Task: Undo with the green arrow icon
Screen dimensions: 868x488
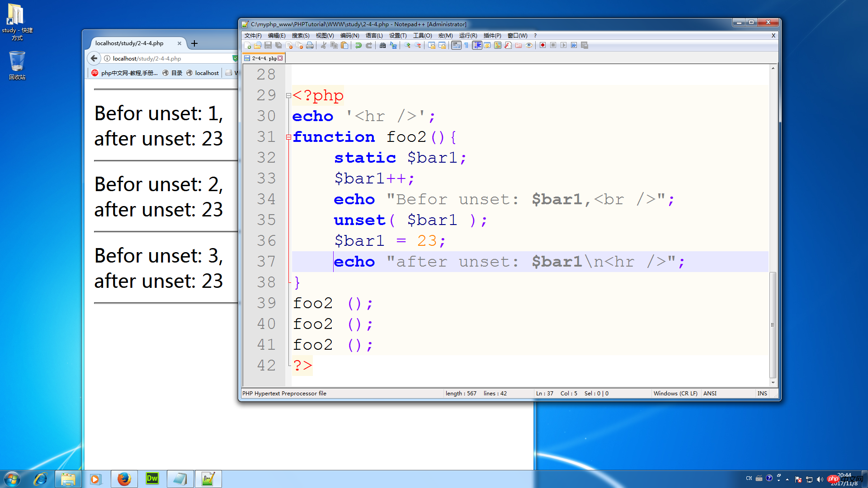Action: (359, 45)
